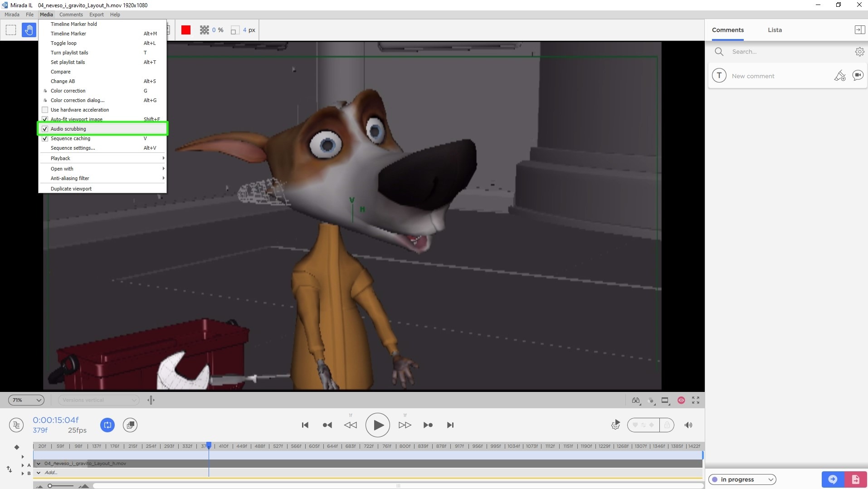Toggle the blue loop playback button
The width and height of the screenshot is (868, 489).
[107, 425]
